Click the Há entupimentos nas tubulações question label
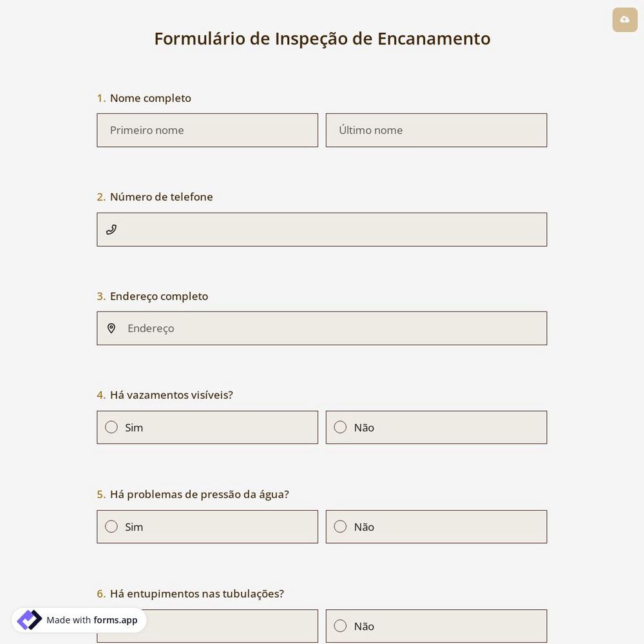Screen dimensions: 644x644 click(x=196, y=593)
